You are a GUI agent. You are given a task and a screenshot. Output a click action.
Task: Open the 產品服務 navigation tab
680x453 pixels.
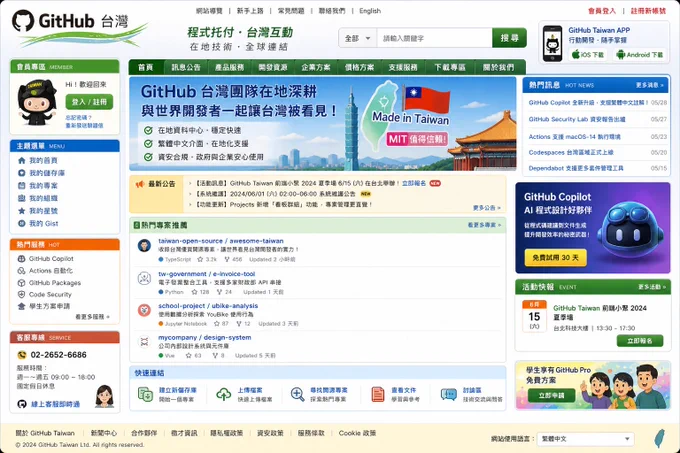point(229,67)
